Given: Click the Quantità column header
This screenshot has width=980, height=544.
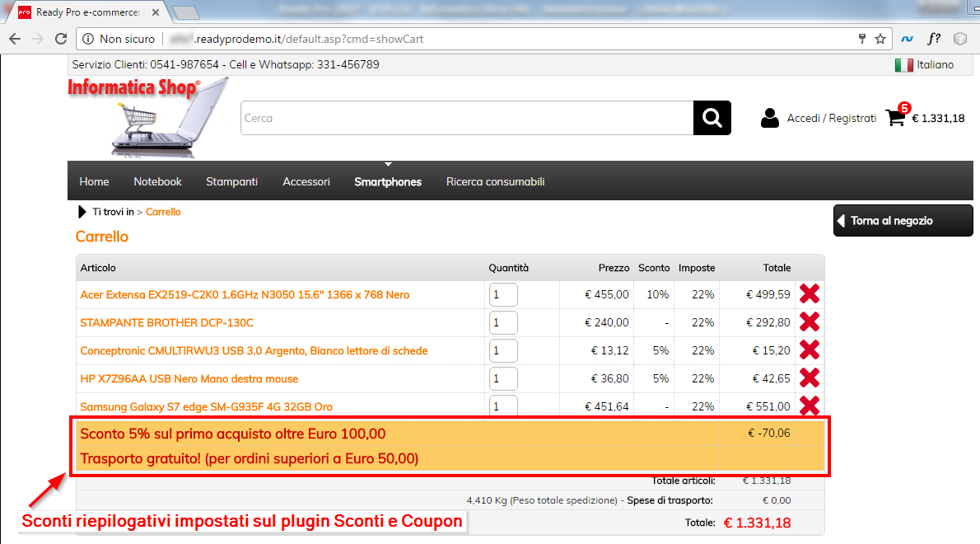Looking at the screenshot, I should tap(508, 268).
